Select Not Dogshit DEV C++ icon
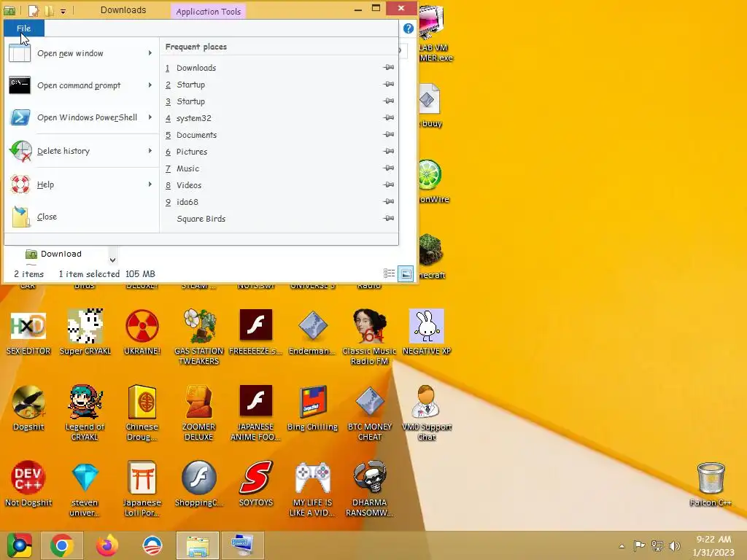This screenshot has width=747, height=560. 28,484
